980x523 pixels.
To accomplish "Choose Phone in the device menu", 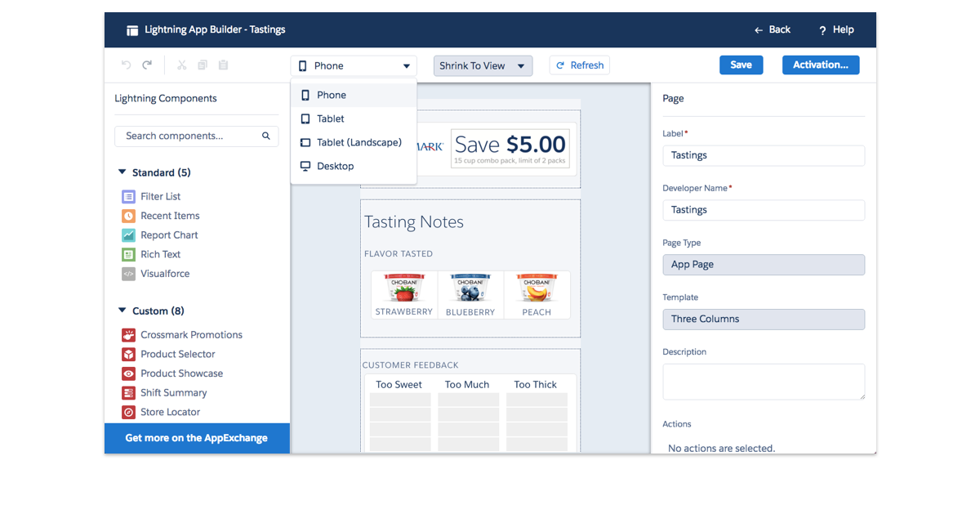I will [354, 96].
